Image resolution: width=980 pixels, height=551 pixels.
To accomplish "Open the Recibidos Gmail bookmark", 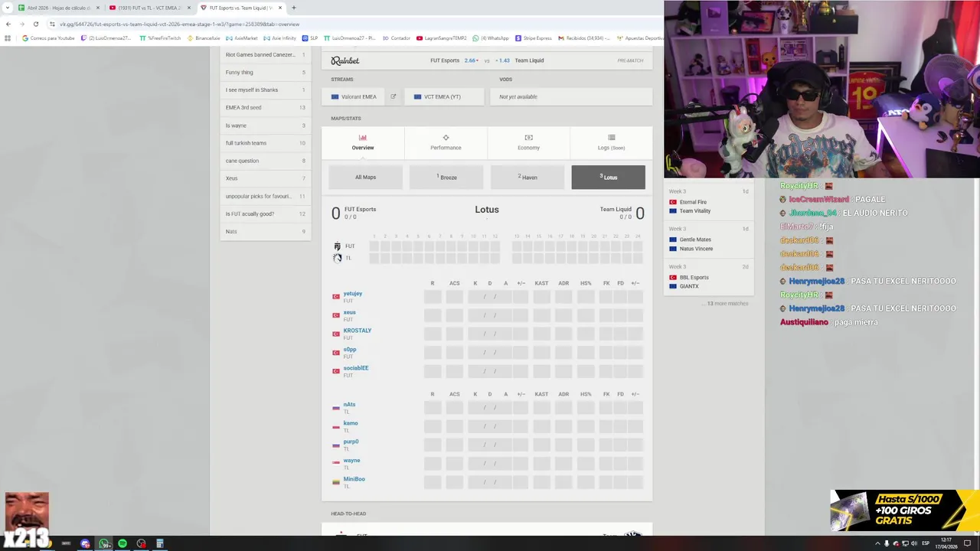I will [x=584, y=37].
